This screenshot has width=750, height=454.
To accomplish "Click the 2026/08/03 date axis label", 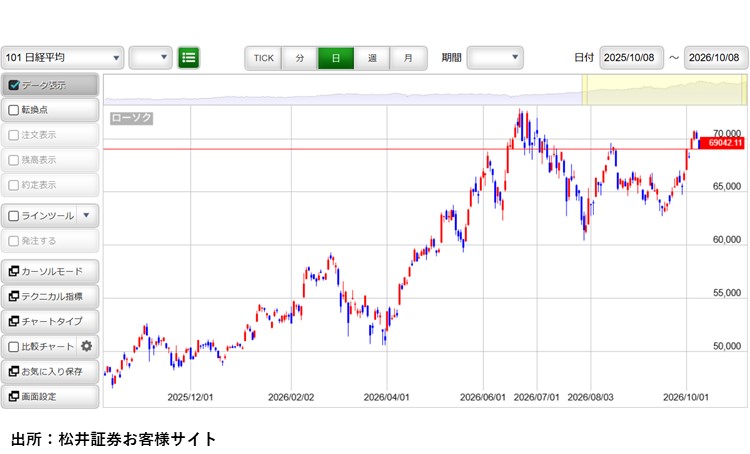I will (591, 397).
